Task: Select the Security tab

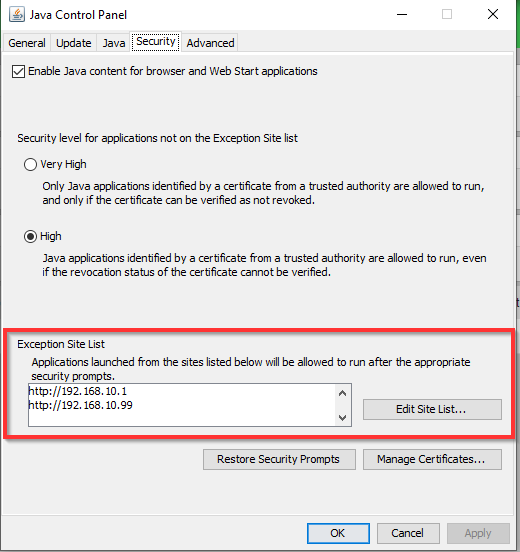Action: (156, 42)
